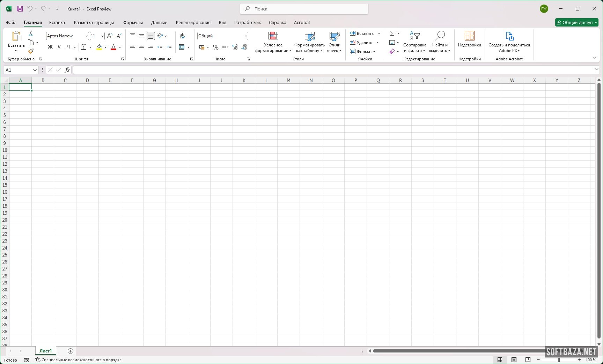The width and height of the screenshot is (603, 364).
Task: Open the Вставка ribbon tab
Action: pos(57,23)
